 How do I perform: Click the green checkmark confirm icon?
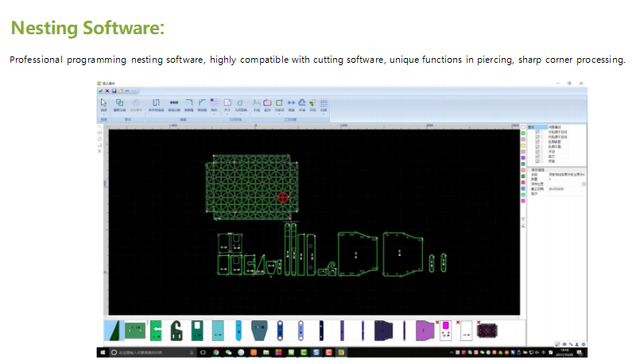coord(100,91)
